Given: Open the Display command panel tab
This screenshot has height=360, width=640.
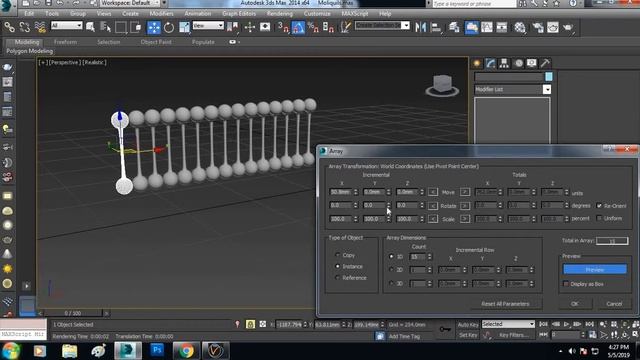Looking at the screenshot, I should click(x=531, y=63).
